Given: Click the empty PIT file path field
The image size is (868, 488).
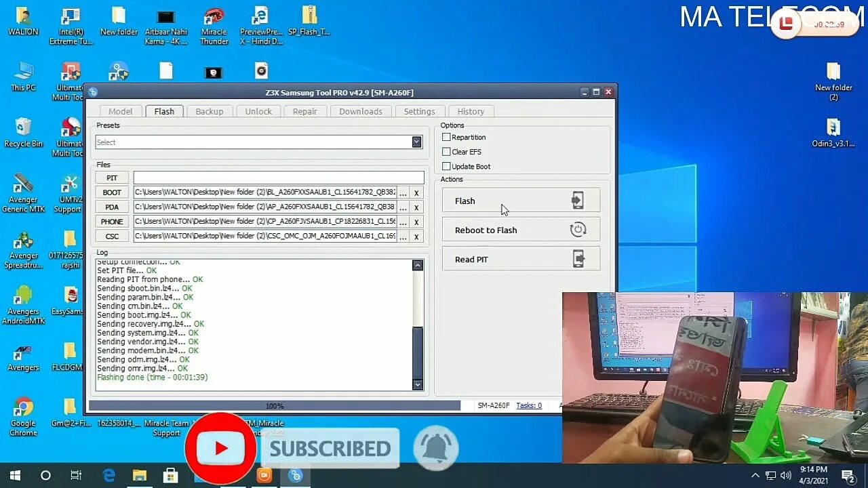Looking at the screenshot, I should (279, 178).
